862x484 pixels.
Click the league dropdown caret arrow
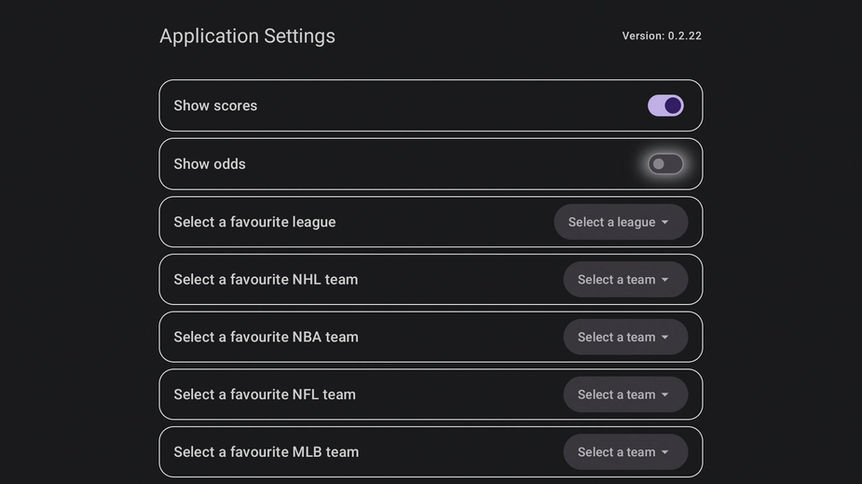tap(665, 223)
